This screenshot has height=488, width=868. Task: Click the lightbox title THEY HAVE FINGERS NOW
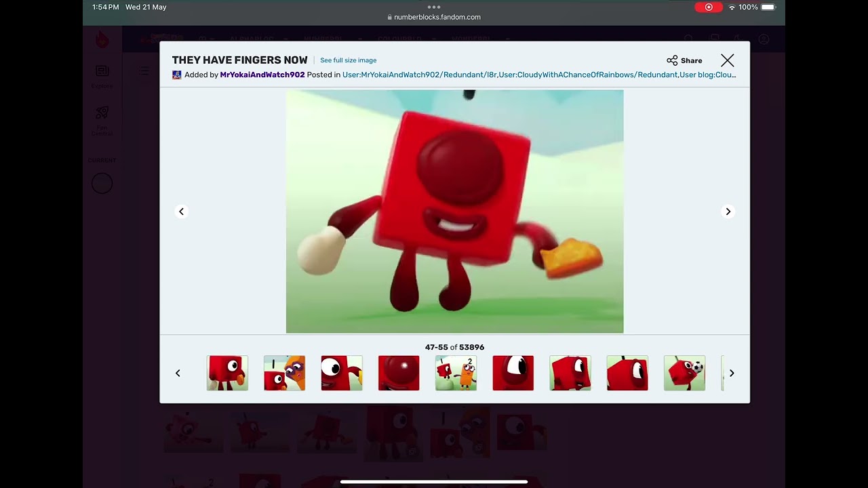[239, 60]
